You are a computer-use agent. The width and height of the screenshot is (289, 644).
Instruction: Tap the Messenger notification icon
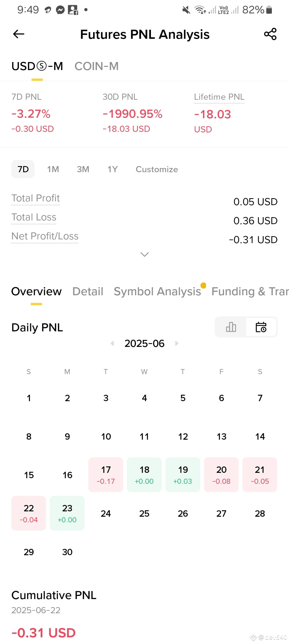[x=60, y=10]
